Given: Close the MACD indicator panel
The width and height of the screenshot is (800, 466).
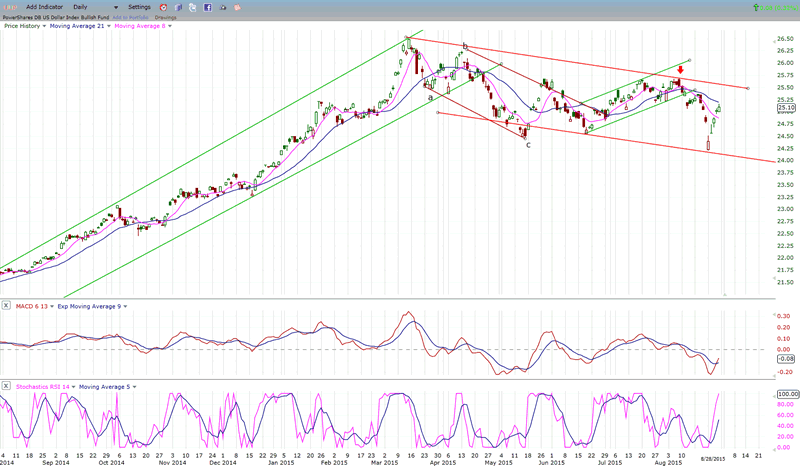Looking at the screenshot, I should pyautogui.click(x=6, y=305).
